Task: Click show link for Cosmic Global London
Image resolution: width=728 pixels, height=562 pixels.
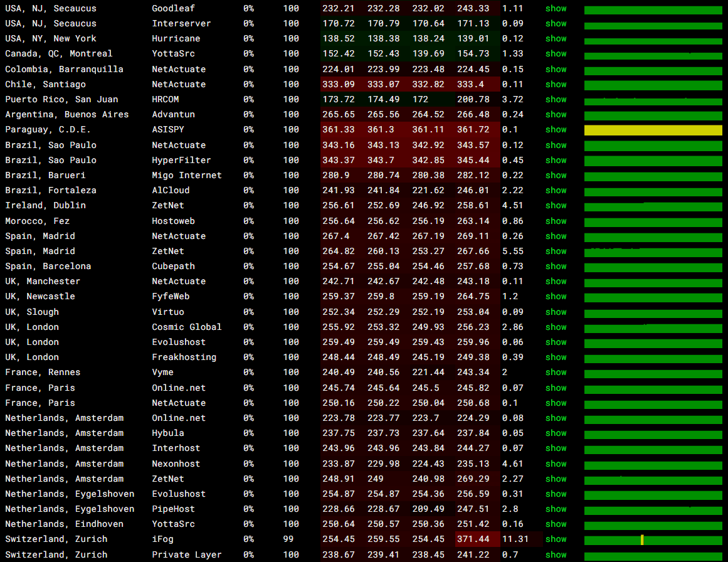Action: (x=556, y=327)
